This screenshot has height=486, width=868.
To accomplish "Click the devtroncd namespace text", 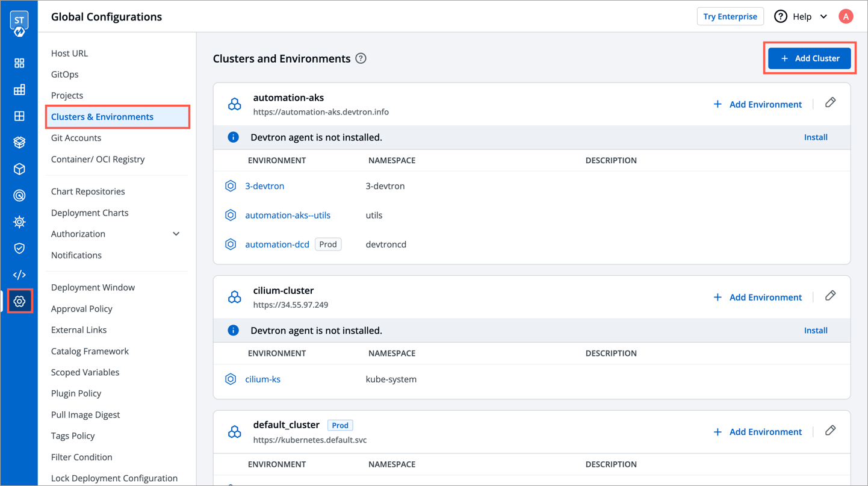I will coord(386,245).
